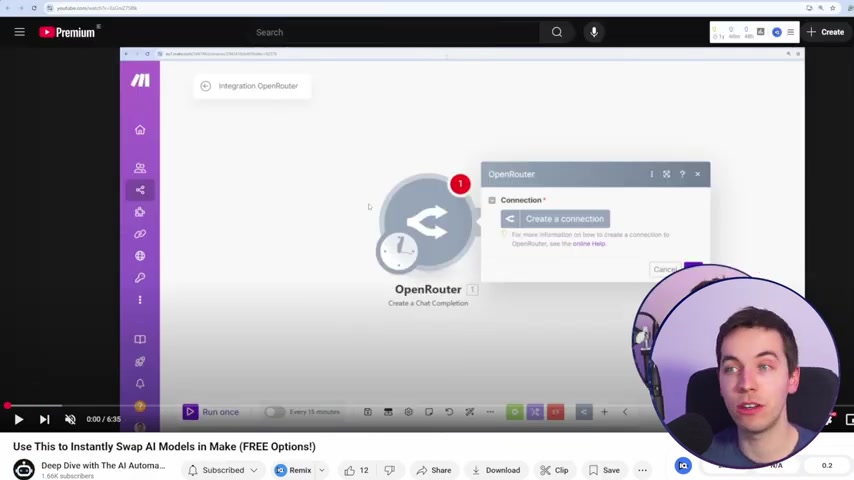
Task: Open the clock schedule icon on module
Action: click(x=398, y=251)
